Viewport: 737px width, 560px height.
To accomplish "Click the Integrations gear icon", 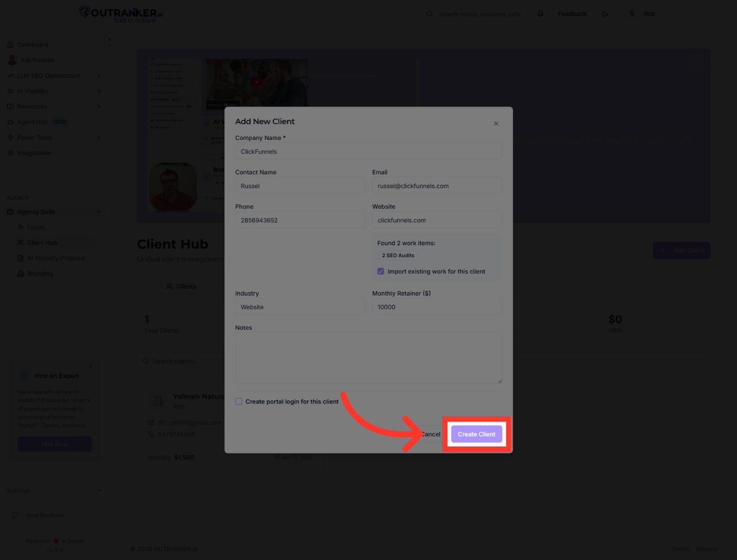I will click(x=10, y=153).
